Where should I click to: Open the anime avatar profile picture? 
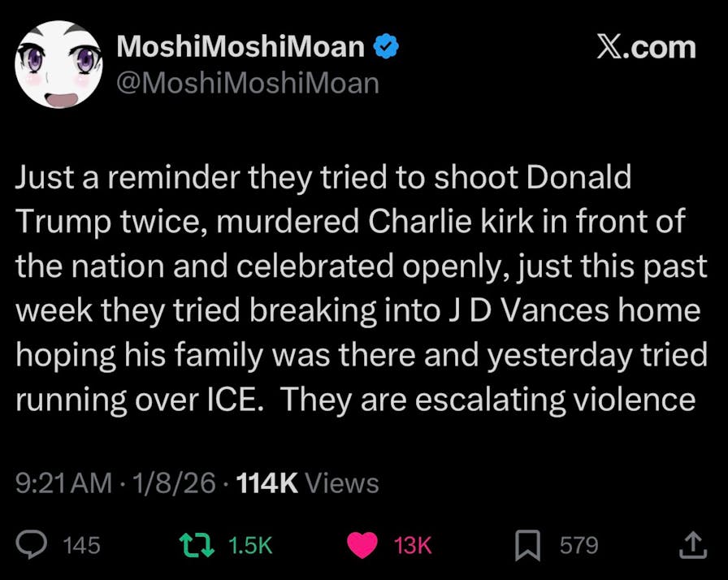[58, 66]
